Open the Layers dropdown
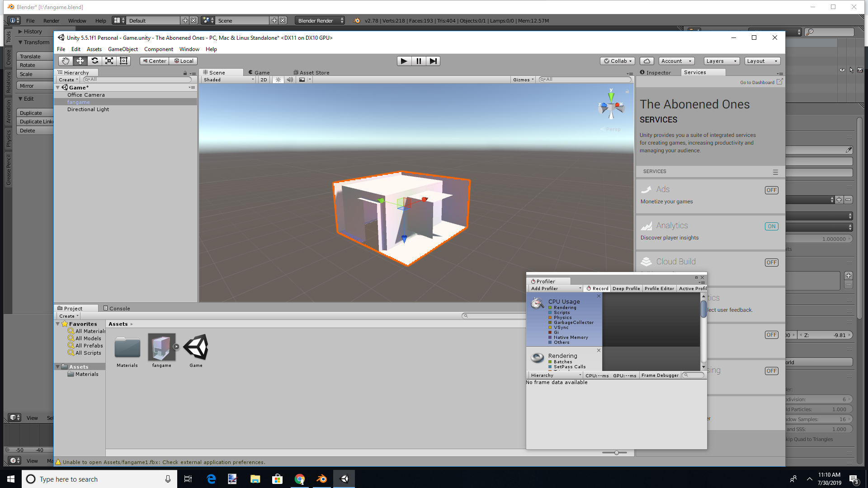Viewport: 868px width, 488px height. coord(722,61)
